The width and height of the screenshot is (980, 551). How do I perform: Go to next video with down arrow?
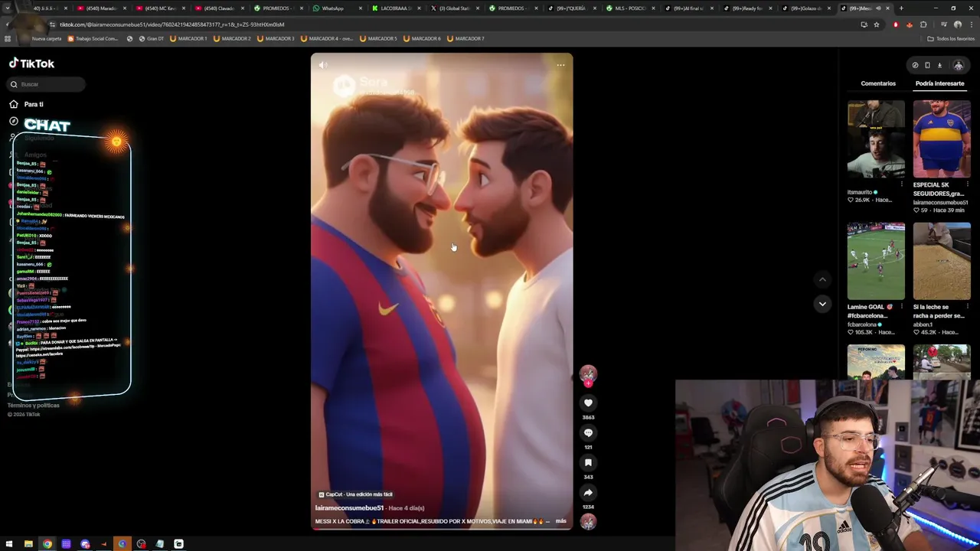tap(822, 304)
